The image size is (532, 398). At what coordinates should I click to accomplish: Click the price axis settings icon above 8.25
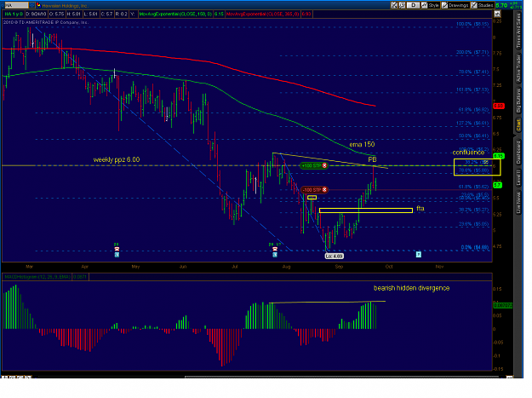coord(497,14)
